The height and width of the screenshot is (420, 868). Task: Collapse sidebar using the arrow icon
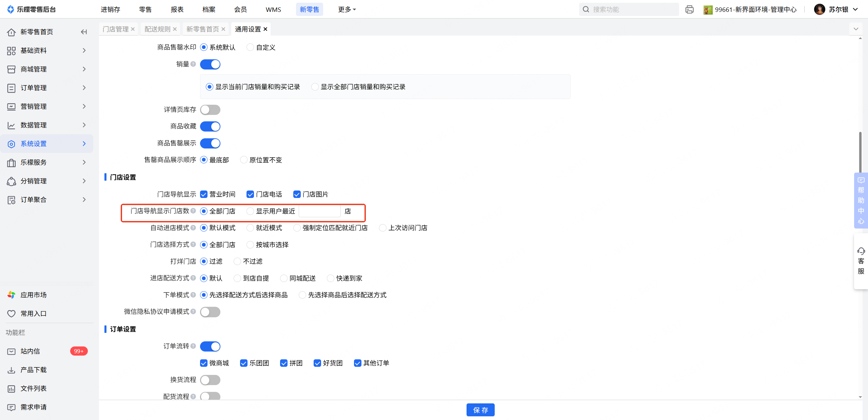coord(84,32)
